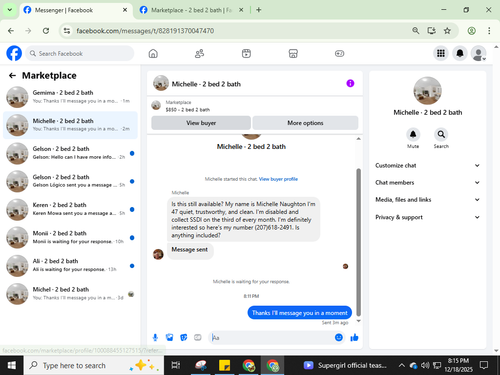The width and height of the screenshot is (500, 375).
Task: Open the Gaming icon in top navigation
Action: coord(339,53)
